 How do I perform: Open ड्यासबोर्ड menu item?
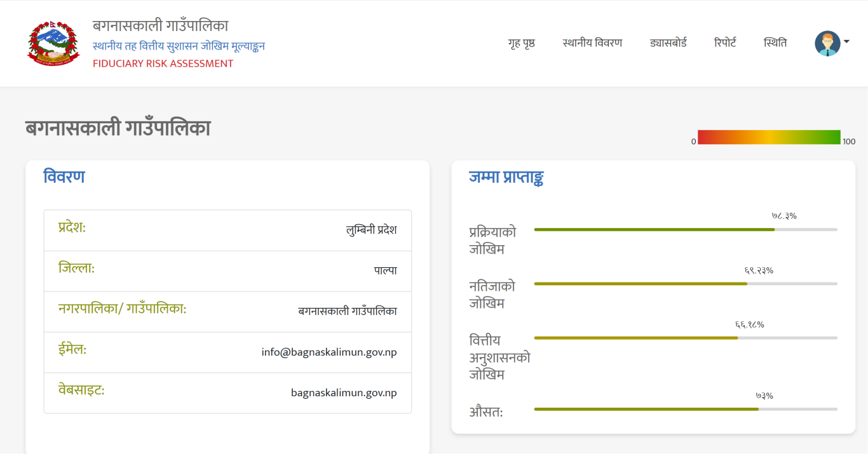tap(668, 43)
